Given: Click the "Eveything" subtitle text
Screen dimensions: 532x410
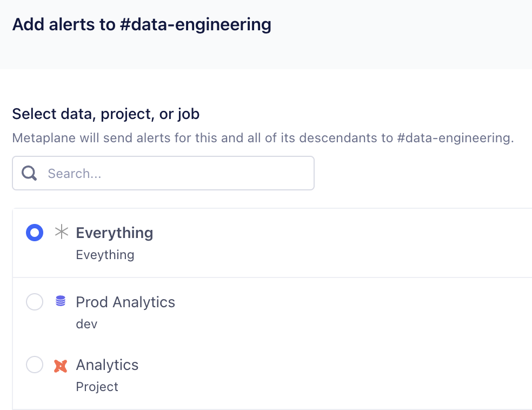Looking at the screenshot, I should (x=105, y=255).
